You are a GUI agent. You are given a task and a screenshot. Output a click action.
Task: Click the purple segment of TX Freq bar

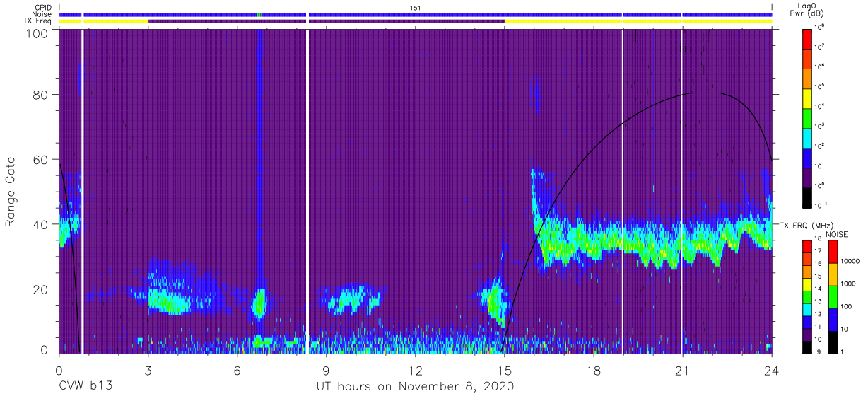[327, 21]
